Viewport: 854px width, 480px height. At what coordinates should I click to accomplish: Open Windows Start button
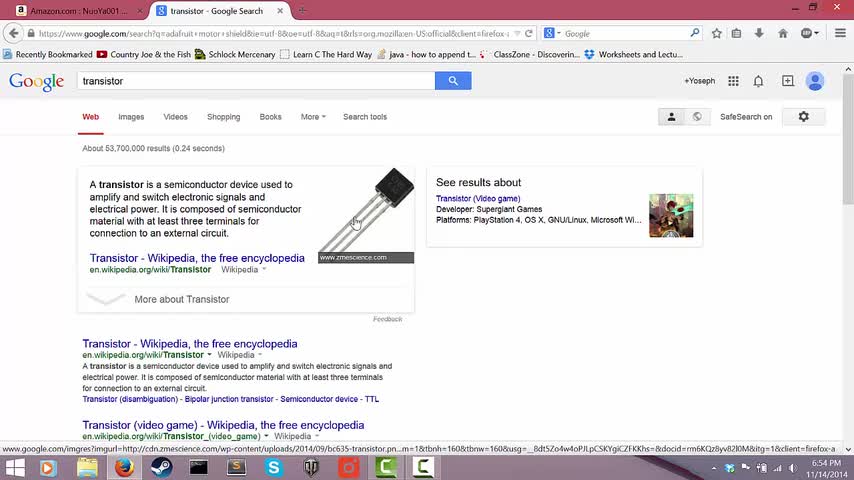pos(15,468)
